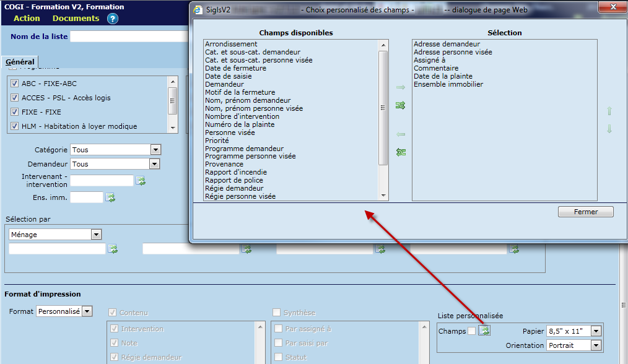Image resolution: width=628 pixels, height=364 pixels.
Task: Select Priorité in the available fields list
Action: coord(217,141)
